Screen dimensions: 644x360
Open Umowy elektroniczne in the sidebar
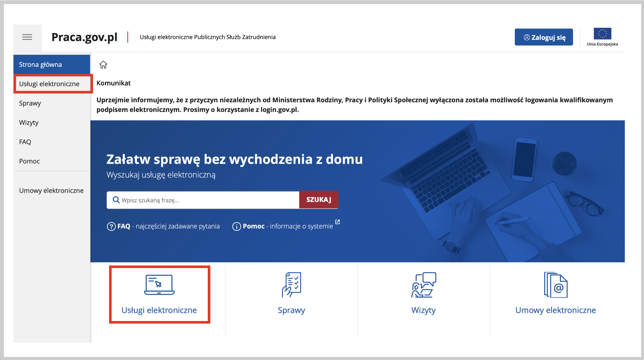coord(52,191)
